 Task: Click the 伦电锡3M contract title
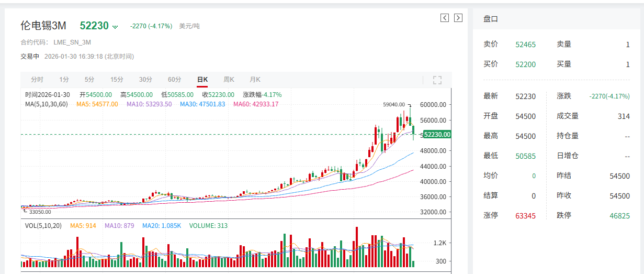43,26
